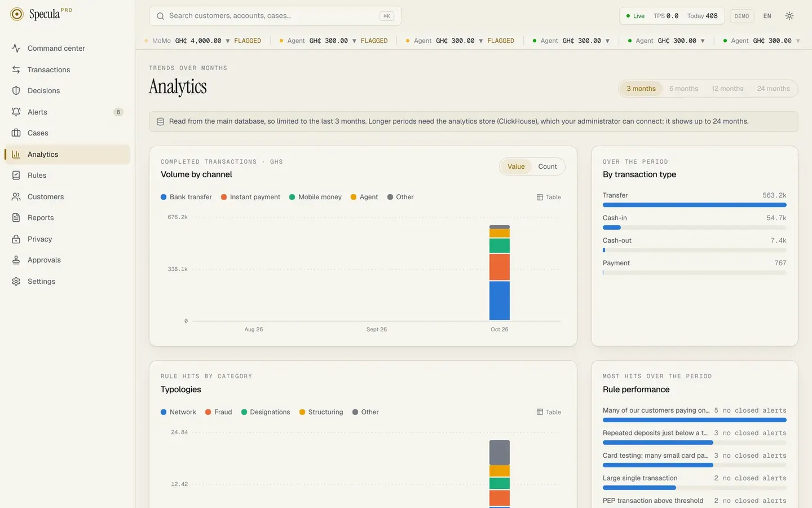This screenshot has width=812, height=508.
Task: Select the 6 months period tab
Action: 683,89
